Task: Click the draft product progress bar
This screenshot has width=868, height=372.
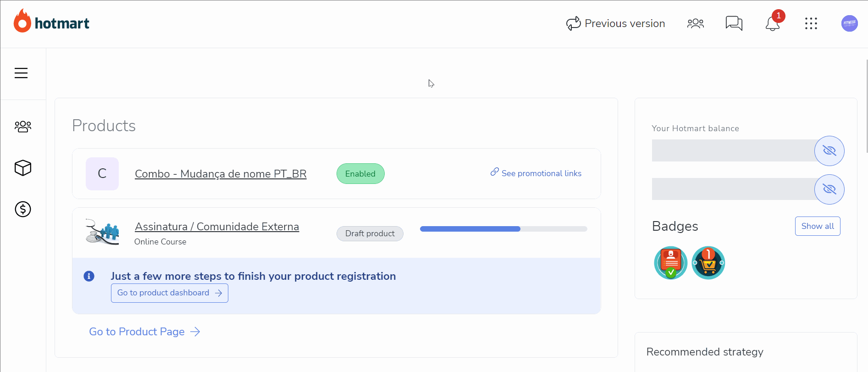Action: pos(503,229)
